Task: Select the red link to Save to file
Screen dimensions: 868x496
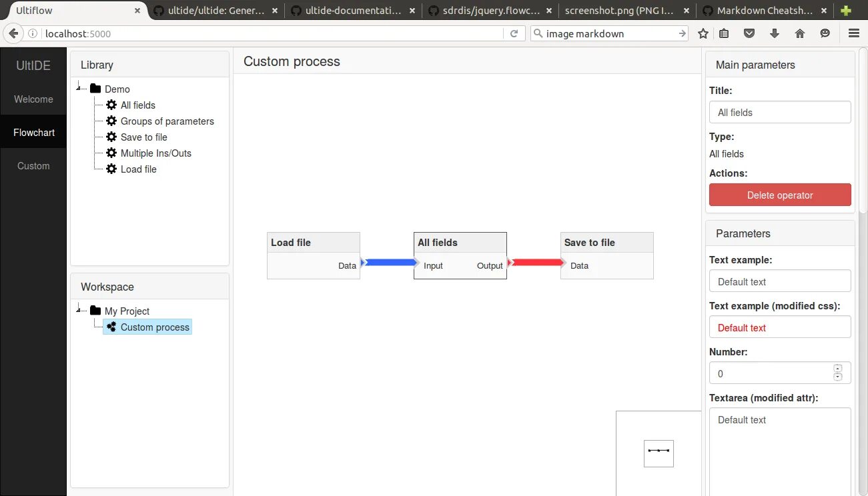Action: click(536, 263)
